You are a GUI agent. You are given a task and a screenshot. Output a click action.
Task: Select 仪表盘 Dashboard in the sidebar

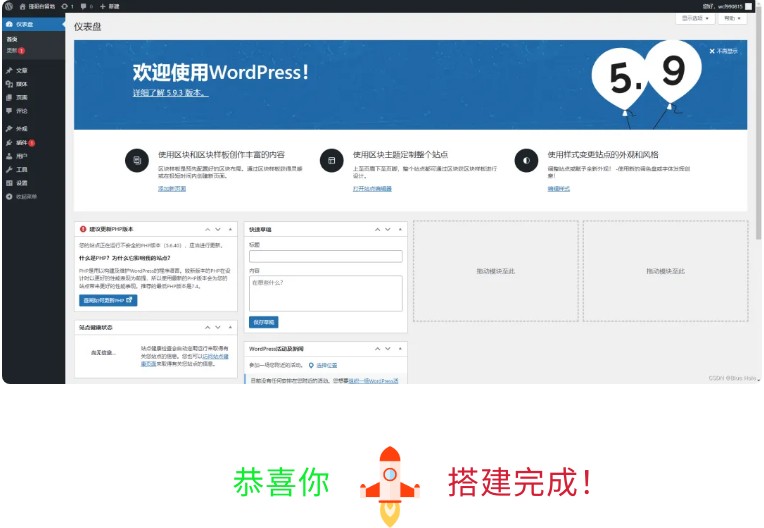(x=33, y=24)
